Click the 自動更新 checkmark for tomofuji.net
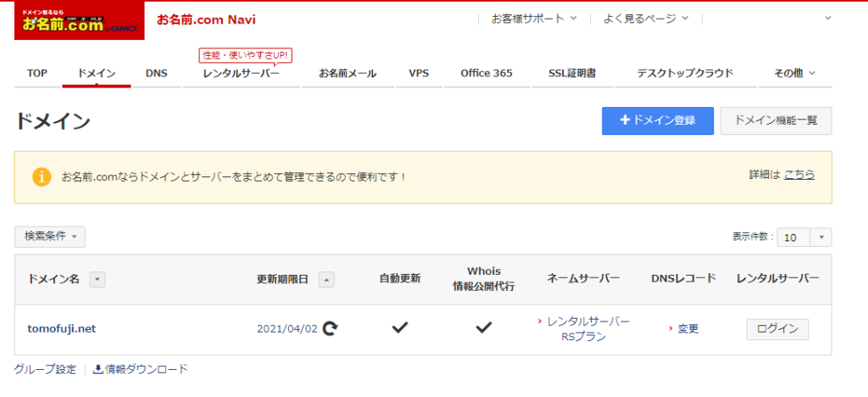The image size is (868, 397). coord(400,328)
